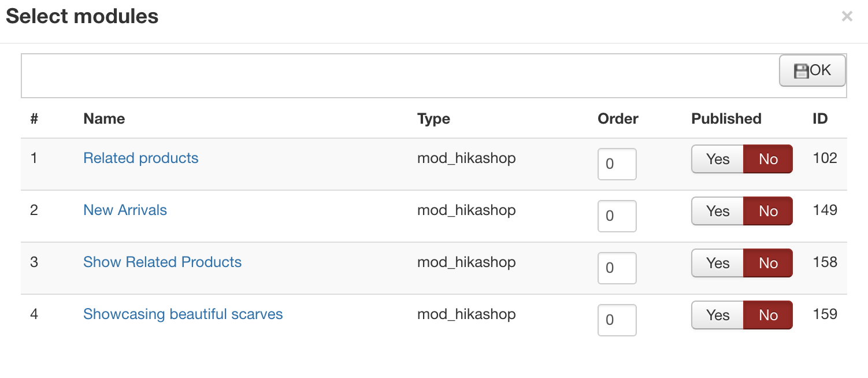This screenshot has width=868, height=378.
Task: Open the Related products module link
Action: click(140, 158)
